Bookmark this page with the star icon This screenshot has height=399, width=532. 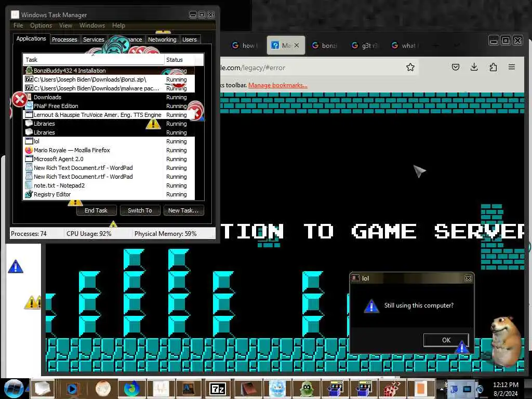(410, 67)
